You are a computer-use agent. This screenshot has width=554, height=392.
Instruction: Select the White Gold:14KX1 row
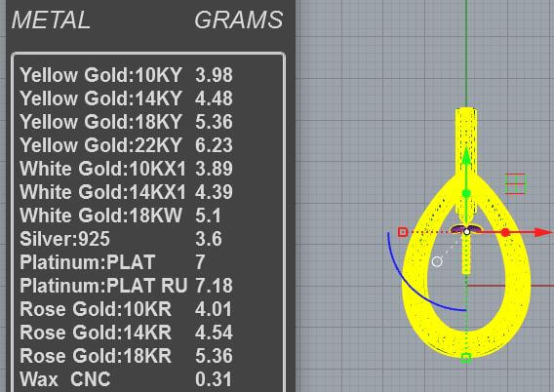126,192
